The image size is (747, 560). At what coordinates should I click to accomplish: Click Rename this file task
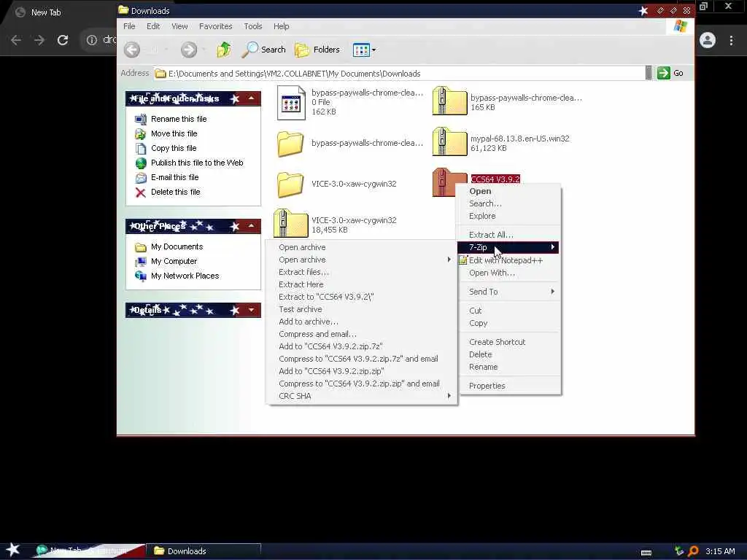click(179, 119)
